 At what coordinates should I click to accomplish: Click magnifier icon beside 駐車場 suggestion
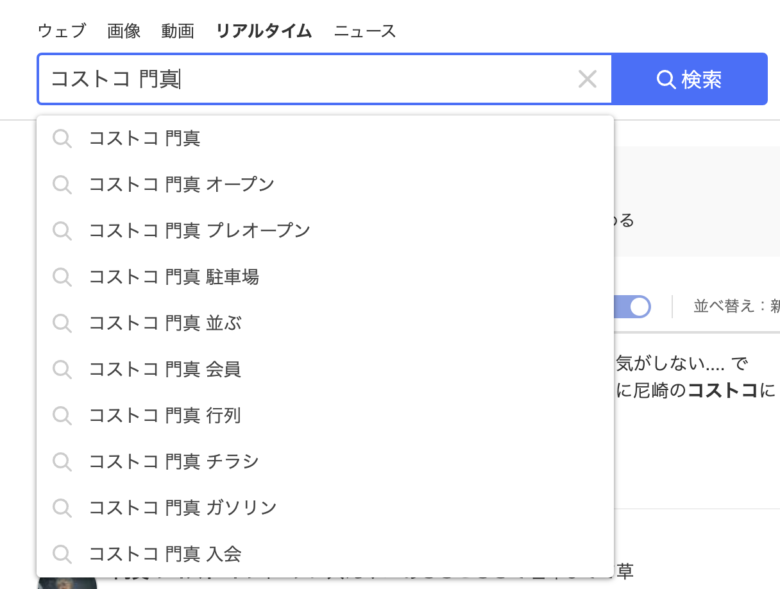62,278
